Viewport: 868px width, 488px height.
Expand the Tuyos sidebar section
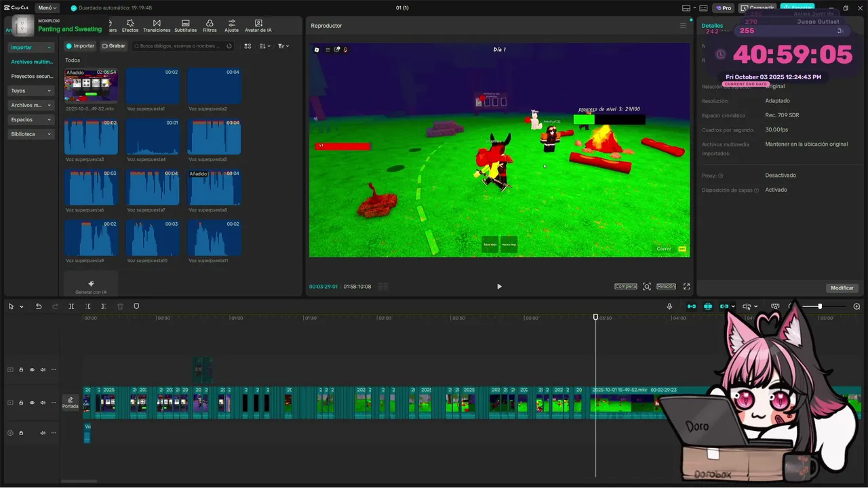pos(31,91)
